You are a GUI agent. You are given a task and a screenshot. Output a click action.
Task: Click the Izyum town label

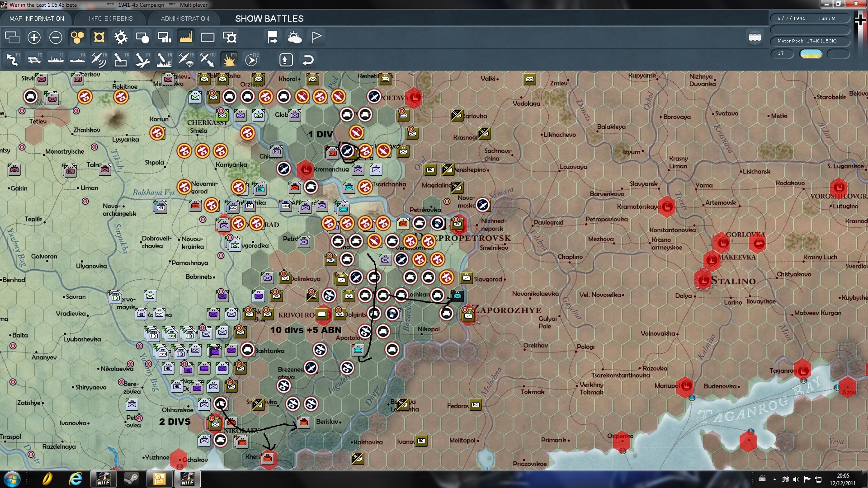[632, 152]
